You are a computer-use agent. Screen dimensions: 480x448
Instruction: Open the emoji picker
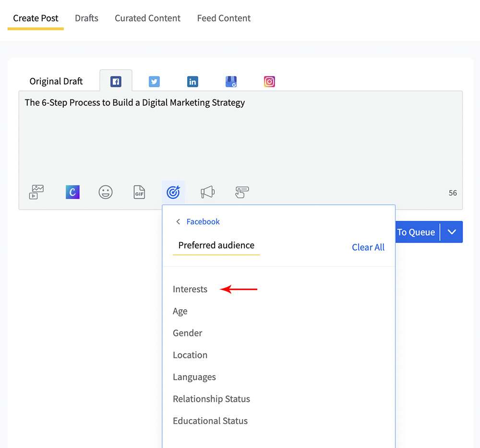(x=106, y=192)
